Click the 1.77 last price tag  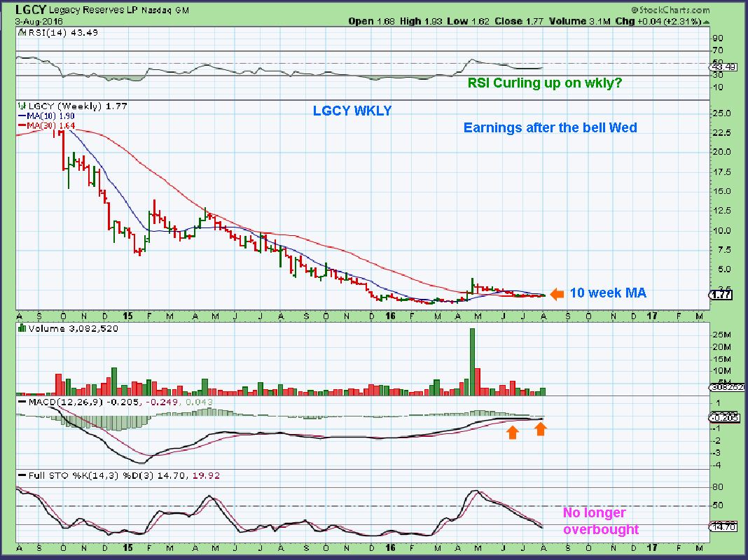[721, 295]
